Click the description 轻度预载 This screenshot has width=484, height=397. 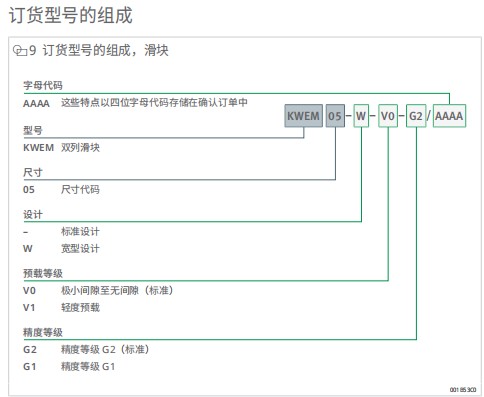(80, 307)
